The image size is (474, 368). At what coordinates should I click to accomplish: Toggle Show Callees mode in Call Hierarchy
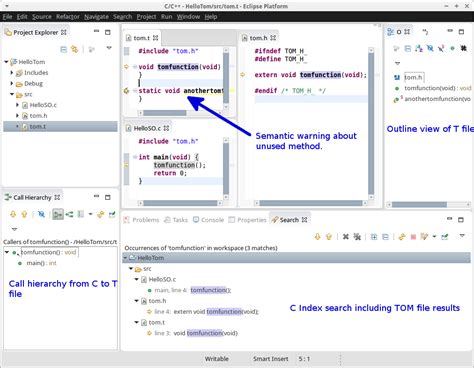click(x=69, y=214)
